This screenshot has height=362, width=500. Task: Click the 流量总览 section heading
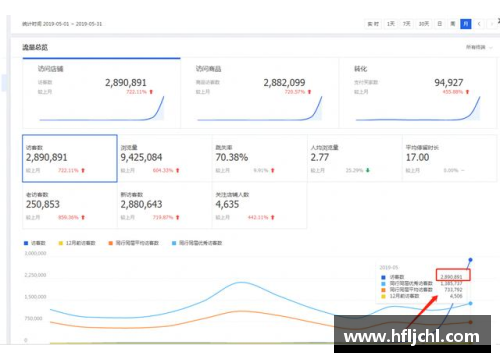click(35, 47)
